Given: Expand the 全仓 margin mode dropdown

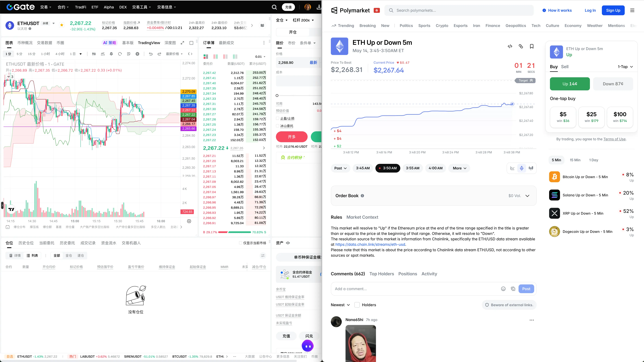Looking at the screenshot, I should (282, 20).
